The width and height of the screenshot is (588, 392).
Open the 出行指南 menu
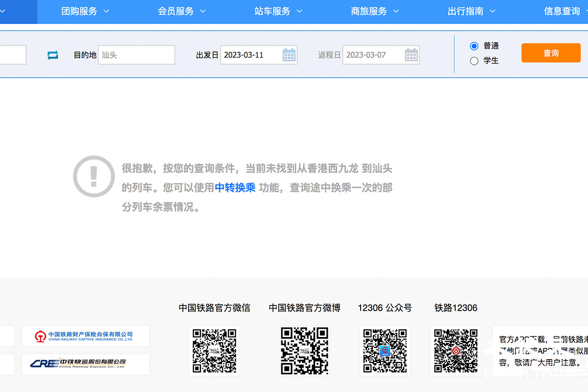(x=471, y=11)
